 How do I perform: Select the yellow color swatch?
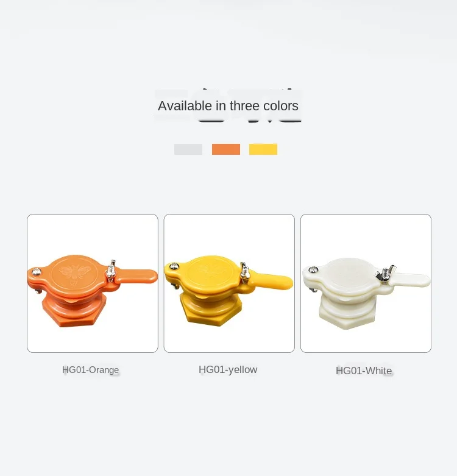(263, 149)
